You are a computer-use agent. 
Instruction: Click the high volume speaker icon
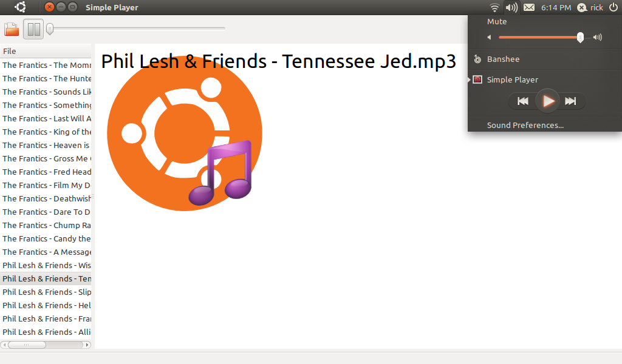598,37
